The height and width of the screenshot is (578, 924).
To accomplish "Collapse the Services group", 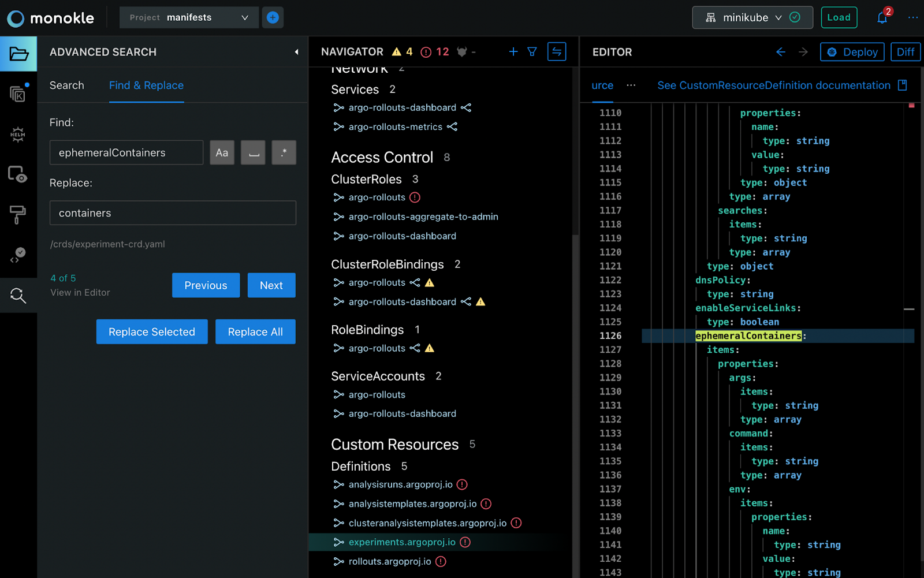I will point(355,90).
